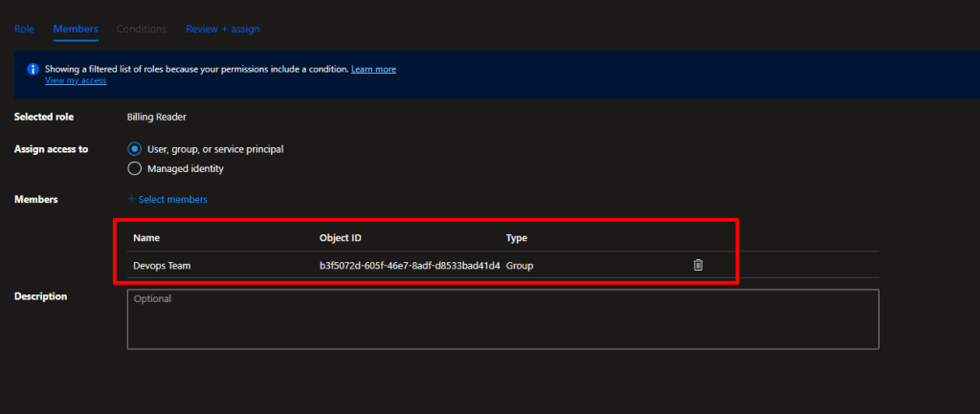Open the Review + assign tab
This screenshot has width=980, height=414.
pyautogui.click(x=222, y=29)
